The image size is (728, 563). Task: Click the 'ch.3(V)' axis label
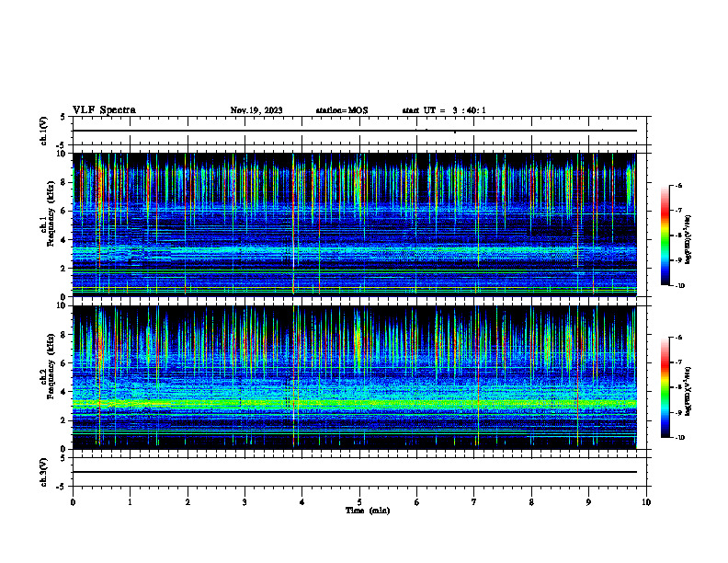click(x=44, y=472)
